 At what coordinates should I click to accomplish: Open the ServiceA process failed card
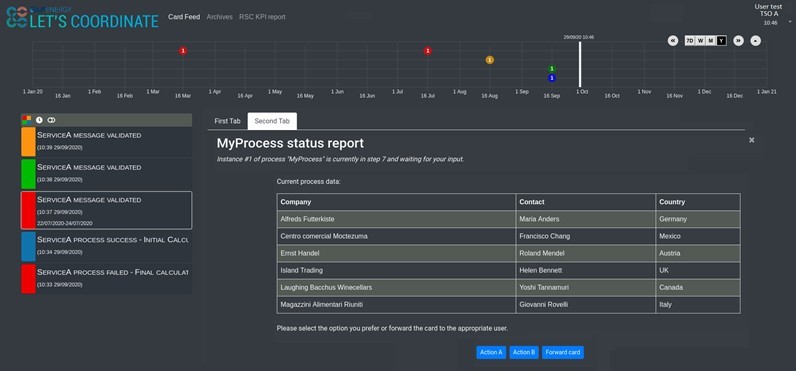click(107, 279)
